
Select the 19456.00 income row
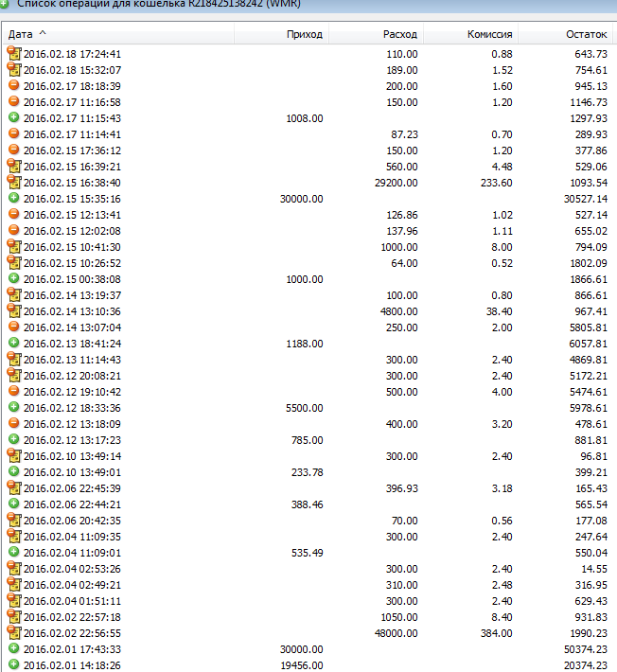point(308,664)
